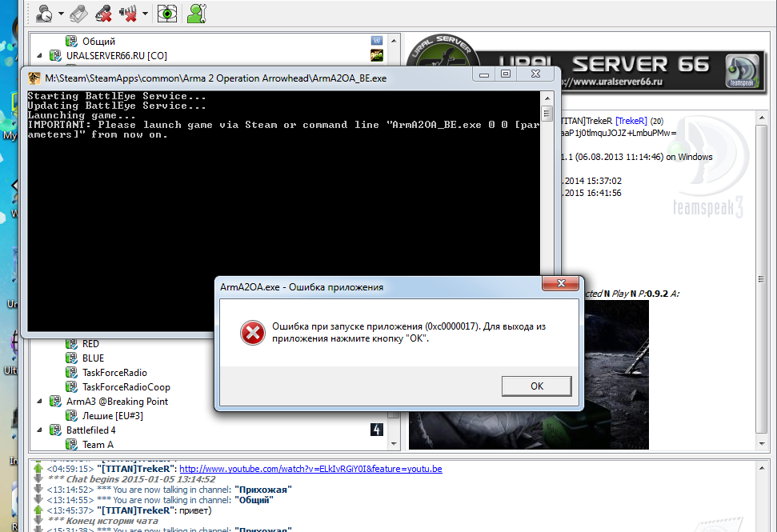777x532 pixels.
Task: Click the microphone with red X toolbar icon
Action: tap(103, 14)
